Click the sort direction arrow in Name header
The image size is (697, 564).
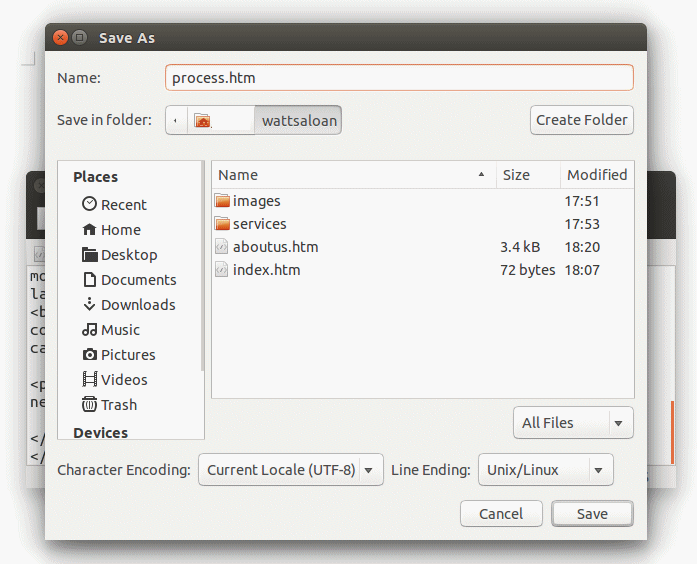pyautogui.click(x=481, y=174)
